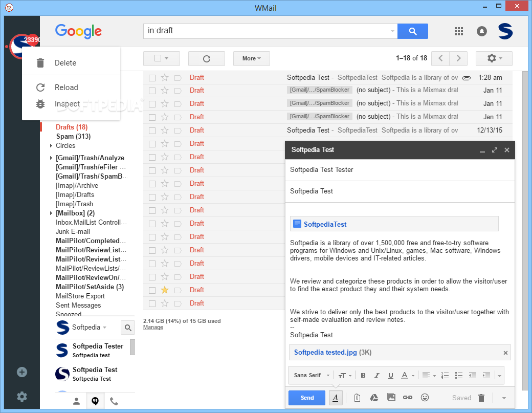Insert an emoticon
The width and height of the screenshot is (532, 413).
(425, 397)
